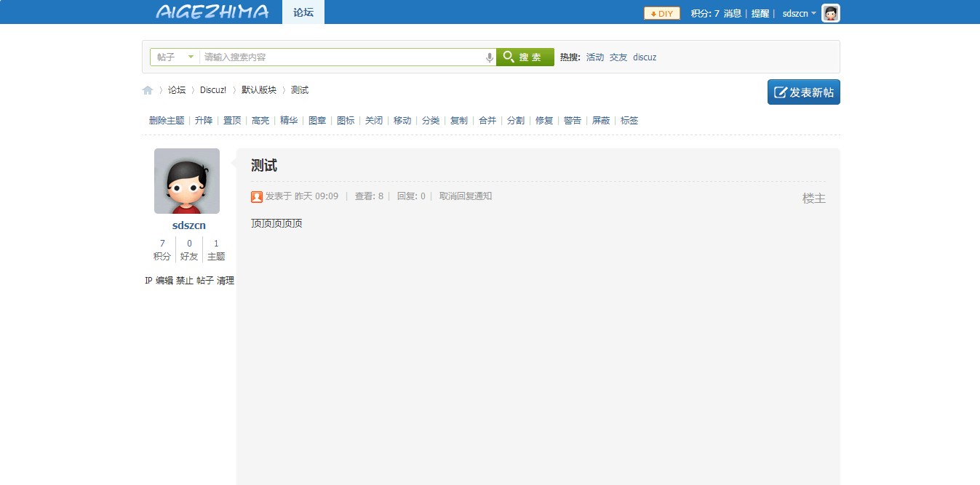The width and height of the screenshot is (980, 485).
Task: Click 移动 move thread action
Action: pos(402,121)
